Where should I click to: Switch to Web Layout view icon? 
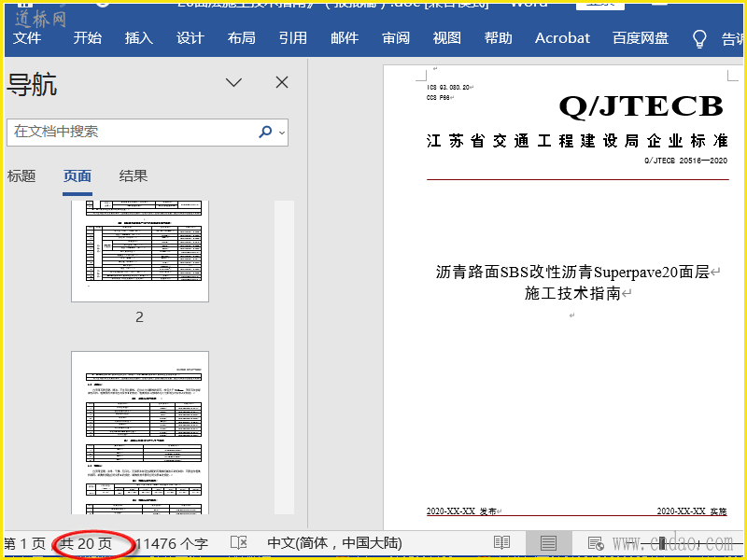click(596, 543)
